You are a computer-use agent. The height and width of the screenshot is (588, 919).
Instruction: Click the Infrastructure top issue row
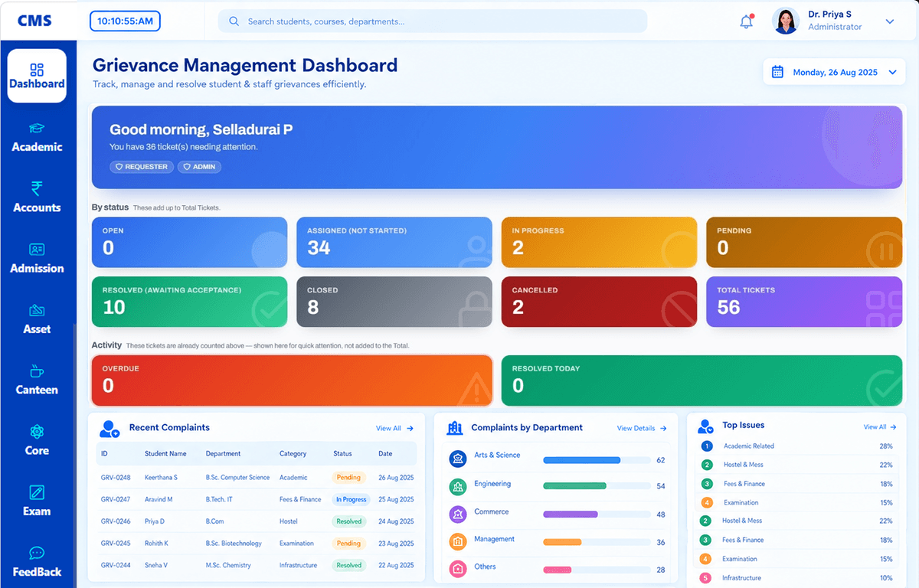pos(797,578)
